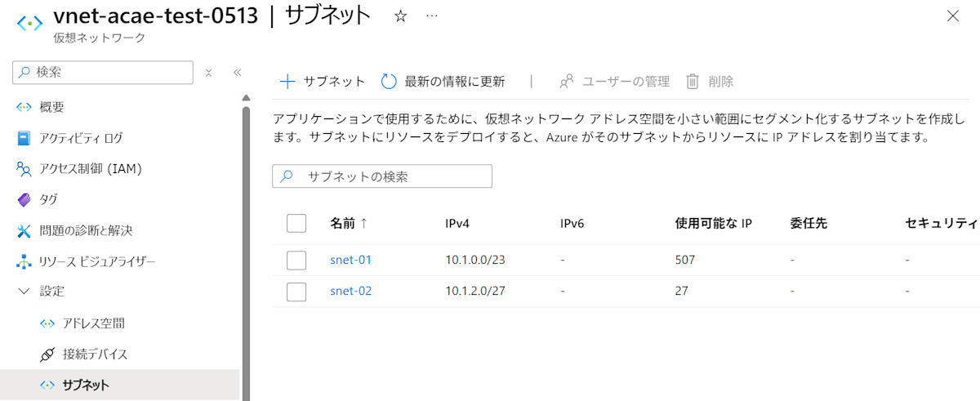Click the vnet-acae-test-0513 title text
Image resolution: width=980 pixels, height=401 pixels.
point(155,16)
